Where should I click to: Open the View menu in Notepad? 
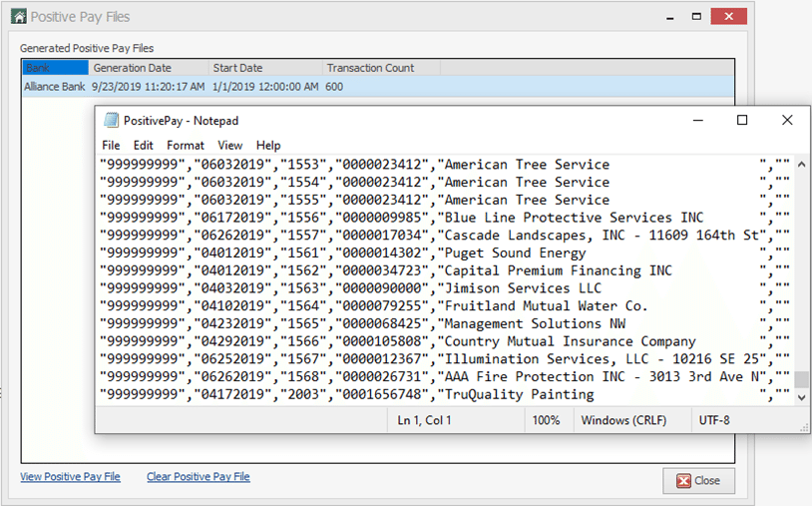pos(229,145)
